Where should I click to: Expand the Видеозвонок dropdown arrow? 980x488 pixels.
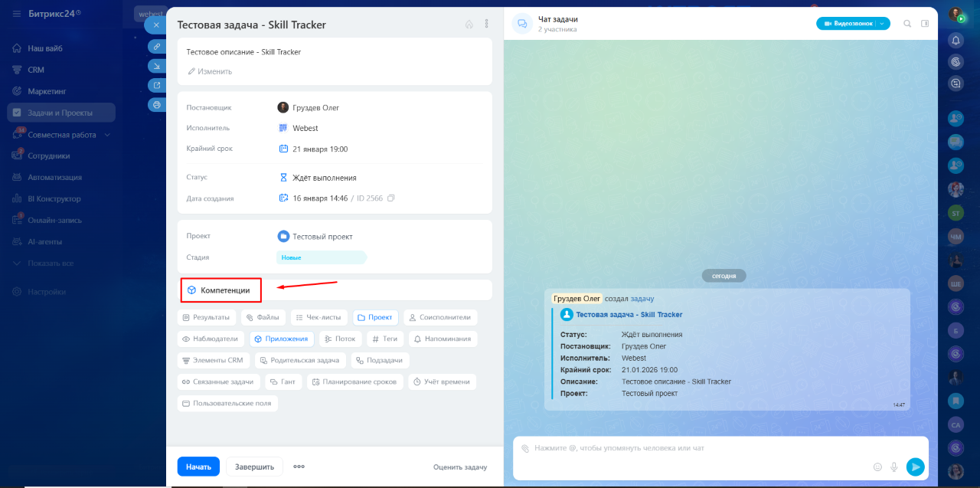[x=883, y=24]
